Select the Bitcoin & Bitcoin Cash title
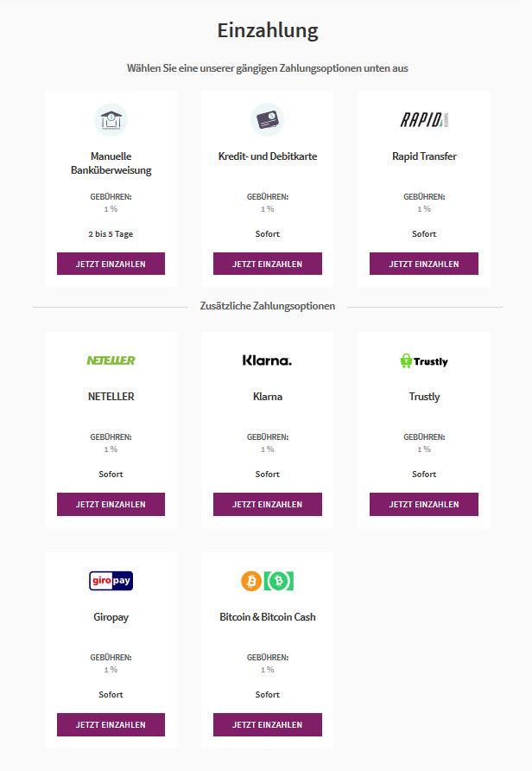Screen dimensions: 532x771 (267, 617)
